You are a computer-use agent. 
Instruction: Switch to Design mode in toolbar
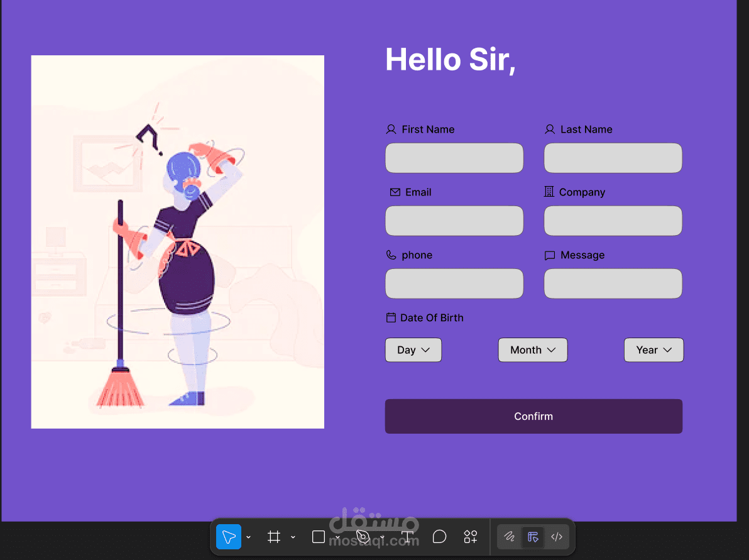tap(533, 537)
